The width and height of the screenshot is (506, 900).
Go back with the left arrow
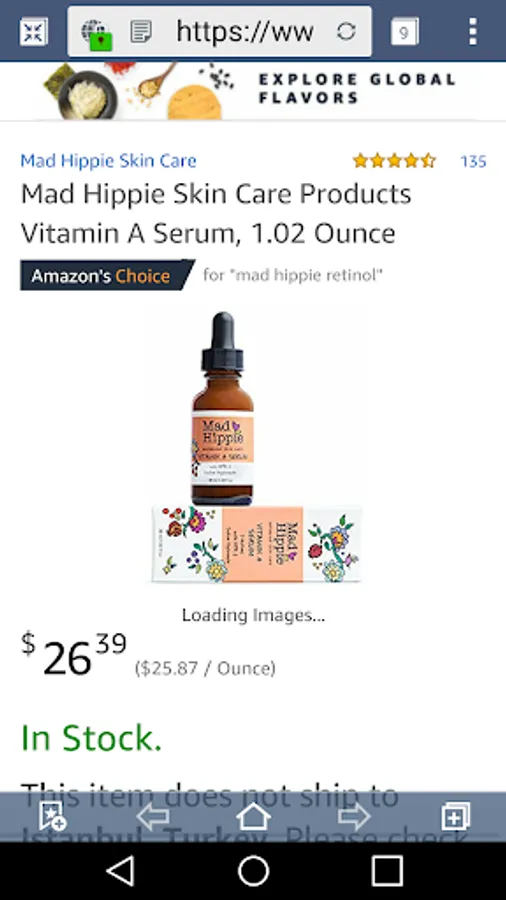pos(153,816)
